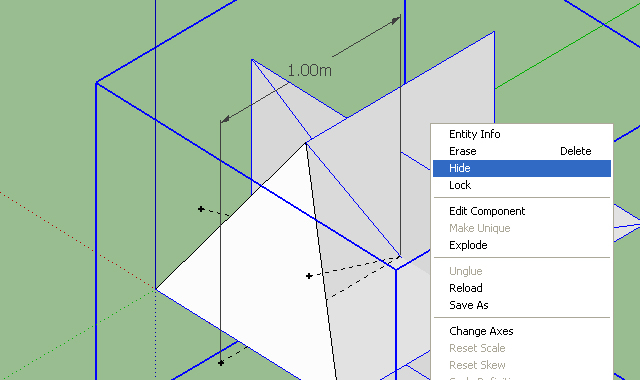Viewport: 640px width, 380px height.
Task: Open Entity Info from the context menu
Action: click(x=522, y=134)
